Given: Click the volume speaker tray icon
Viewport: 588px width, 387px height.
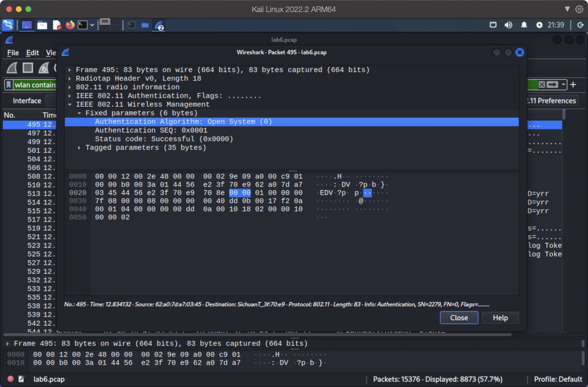Looking at the screenshot, I should pos(509,25).
